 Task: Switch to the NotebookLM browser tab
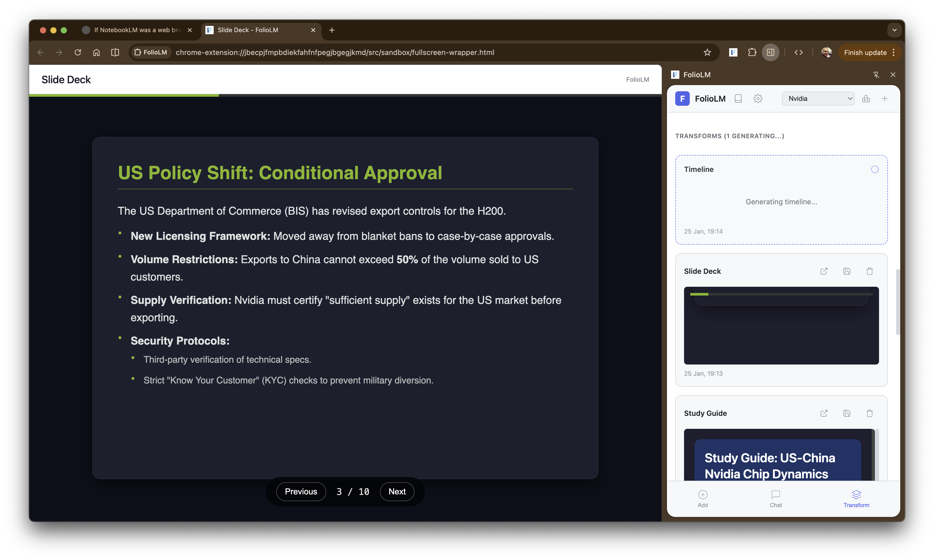point(136,30)
